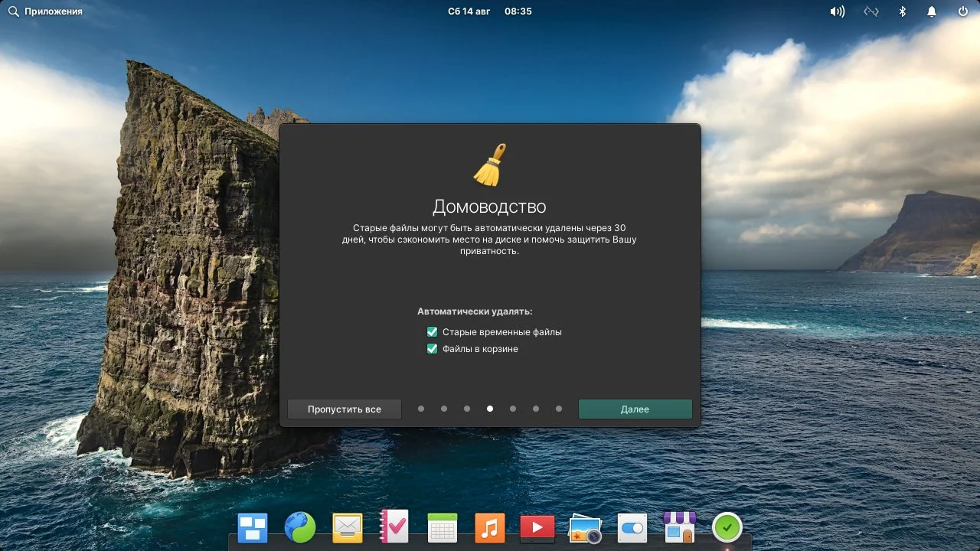Open the Photos app from the dock
Screen dimensions: 980x551
tap(584, 527)
